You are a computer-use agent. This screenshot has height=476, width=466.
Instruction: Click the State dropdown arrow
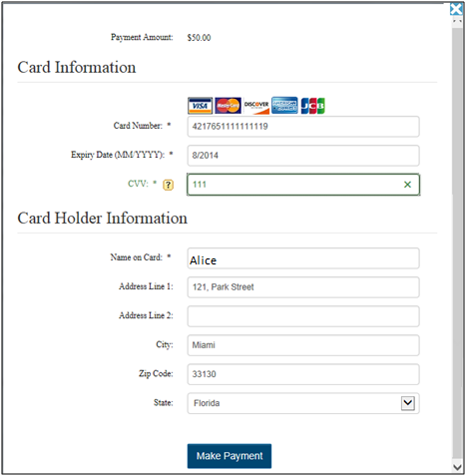tap(408, 403)
